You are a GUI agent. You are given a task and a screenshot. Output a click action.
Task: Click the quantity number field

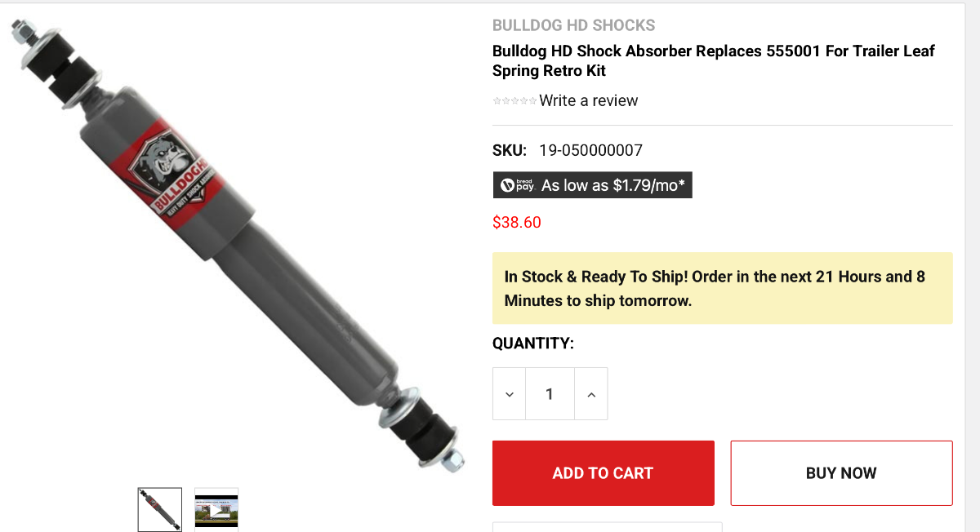(x=550, y=394)
